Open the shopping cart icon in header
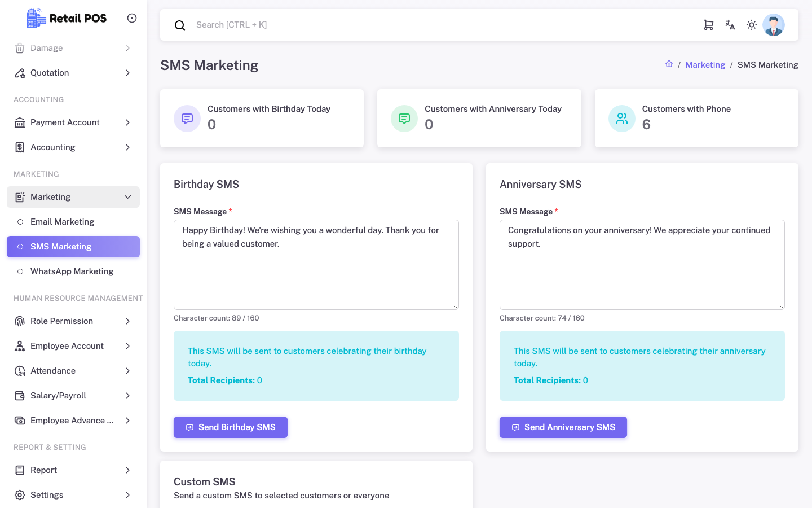The height and width of the screenshot is (508, 812). (x=709, y=25)
